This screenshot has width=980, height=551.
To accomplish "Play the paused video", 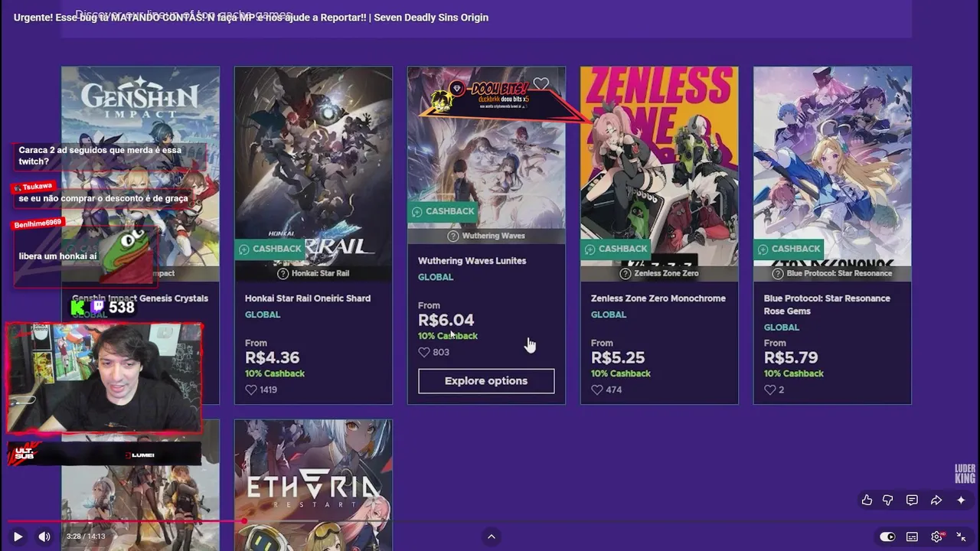I will tap(18, 536).
